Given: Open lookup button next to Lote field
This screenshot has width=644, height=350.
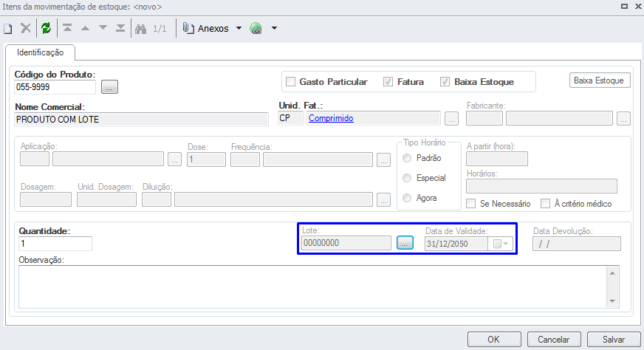Looking at the screenshot, I should tap(405, 243).
